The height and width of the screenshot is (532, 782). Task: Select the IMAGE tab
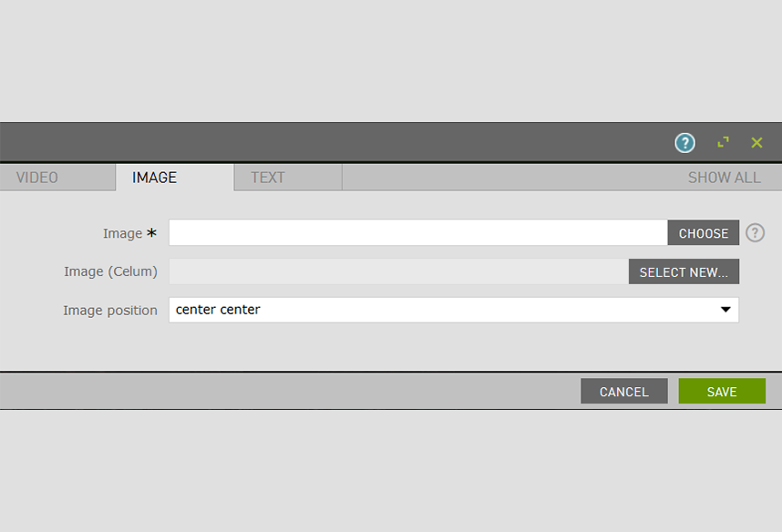(175, 178)
